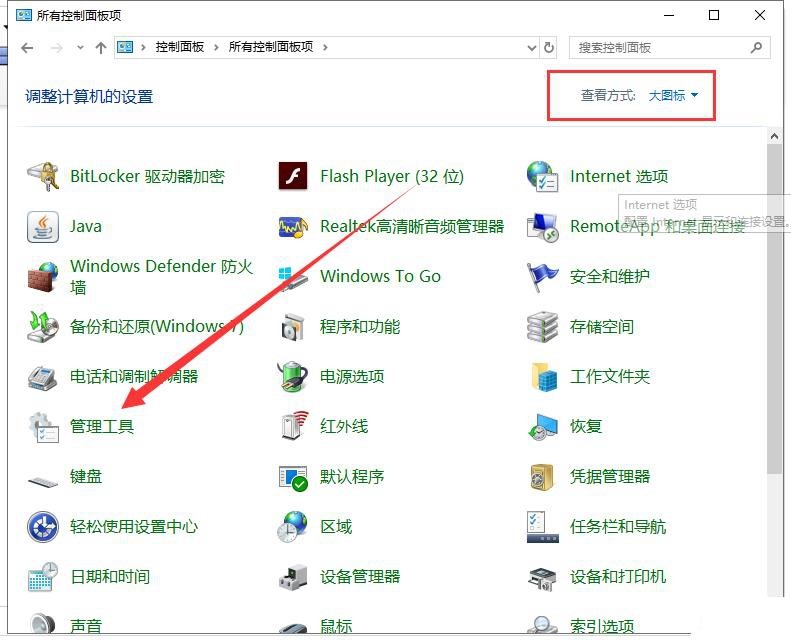Click the 区域 link text
Viewport: 791px width, 641px height.
pyautogui.click(x=336, y=527)
